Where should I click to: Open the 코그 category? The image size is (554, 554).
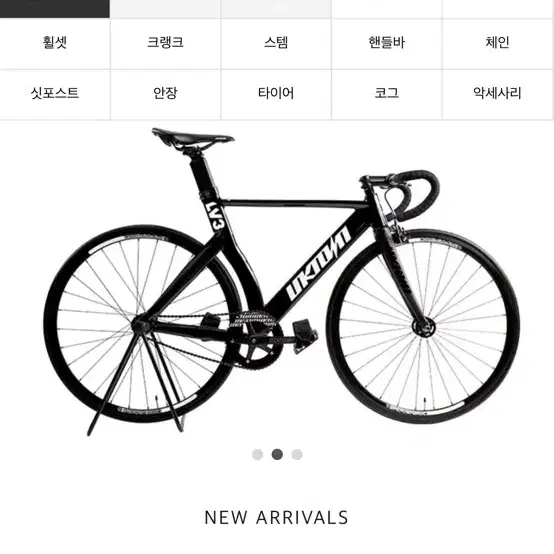pos(387,94)
